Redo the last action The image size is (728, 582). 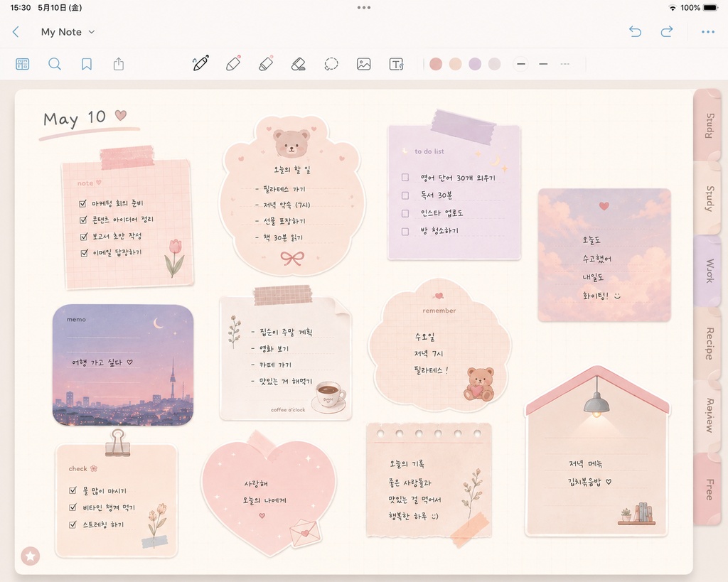[x=667, y=31]
